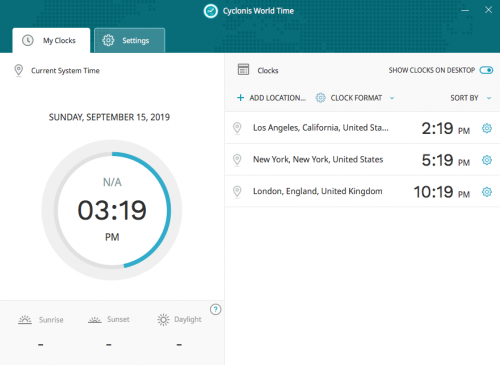This screenshot has height=365, width=500.
Task: Click the plus icon for Add Location
Action: (x=240, y=98)
